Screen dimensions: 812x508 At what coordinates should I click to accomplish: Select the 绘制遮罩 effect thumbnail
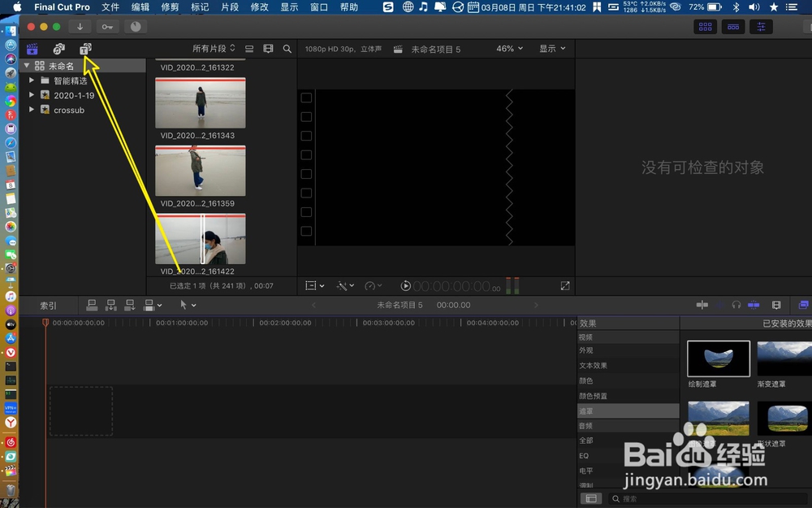pos(719,358)
